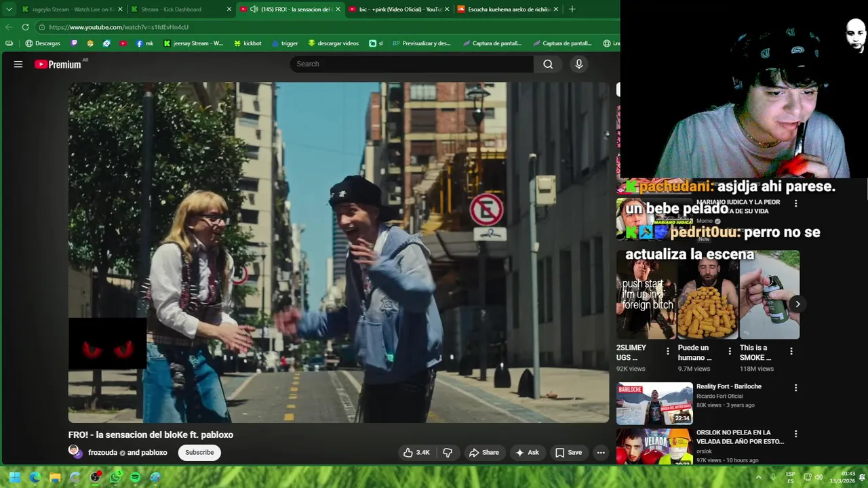Open WhatsApp from taskbar
Screen dimensions: 868x488
[115, 477]
